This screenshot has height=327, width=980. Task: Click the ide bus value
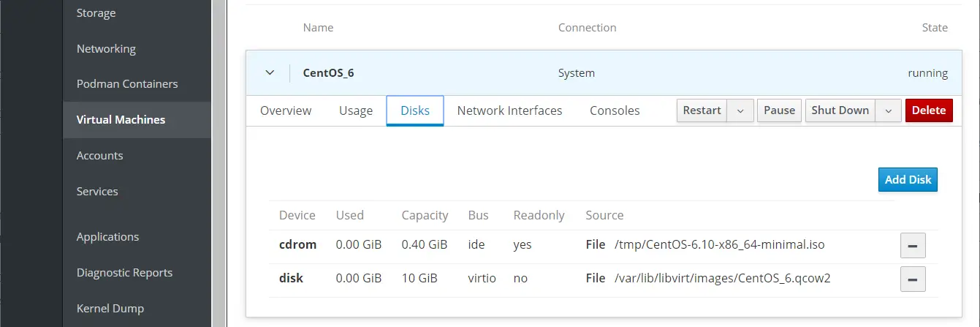pos(476,245)
